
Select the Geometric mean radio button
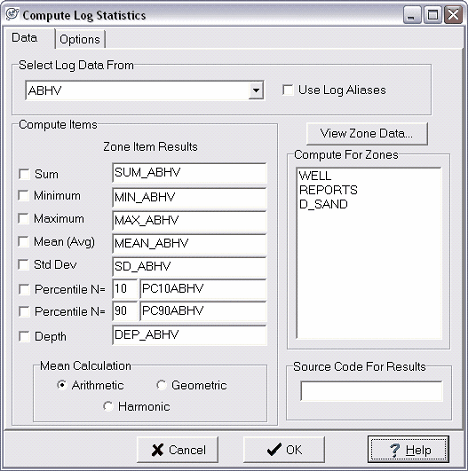tap(162, 385)
